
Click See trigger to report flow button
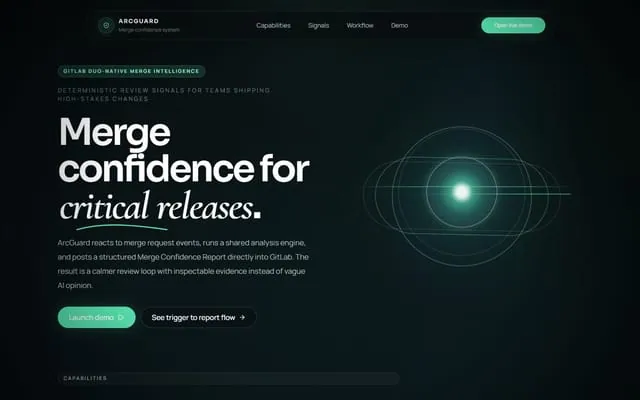click(x=199, y=317)
